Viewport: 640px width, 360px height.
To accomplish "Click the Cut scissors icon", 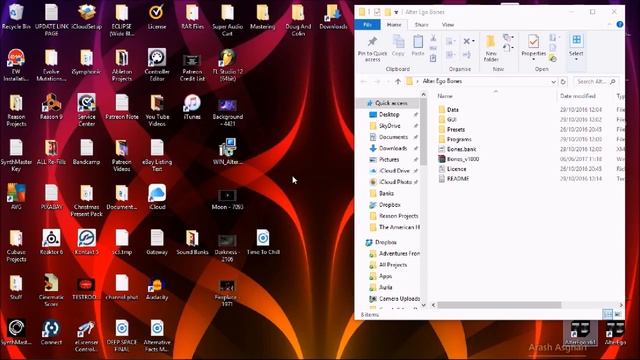I will coord(433,38).
